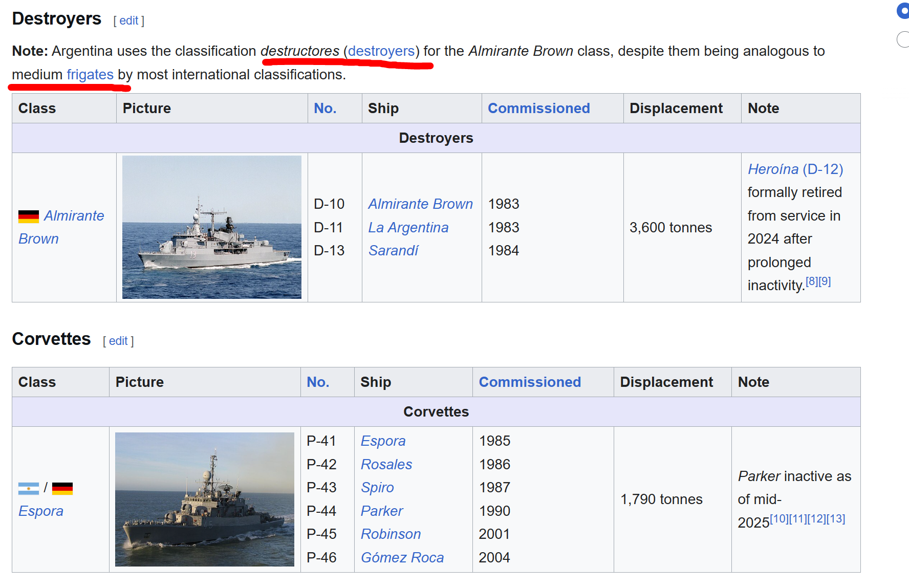Click the German flag beside Almirante Brown class
Image resolution: width=909 pixels, height=588 pixels.
(29, 216)
